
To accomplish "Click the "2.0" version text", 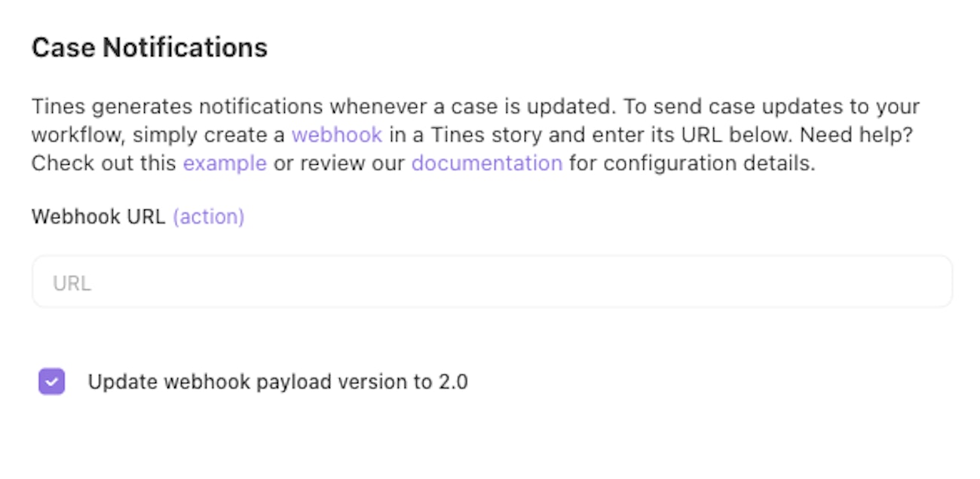I will [x=453, y=382].
